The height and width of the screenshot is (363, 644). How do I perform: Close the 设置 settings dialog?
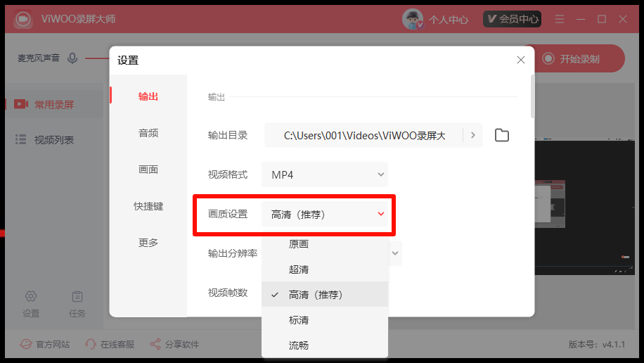(x=521, y=60)
